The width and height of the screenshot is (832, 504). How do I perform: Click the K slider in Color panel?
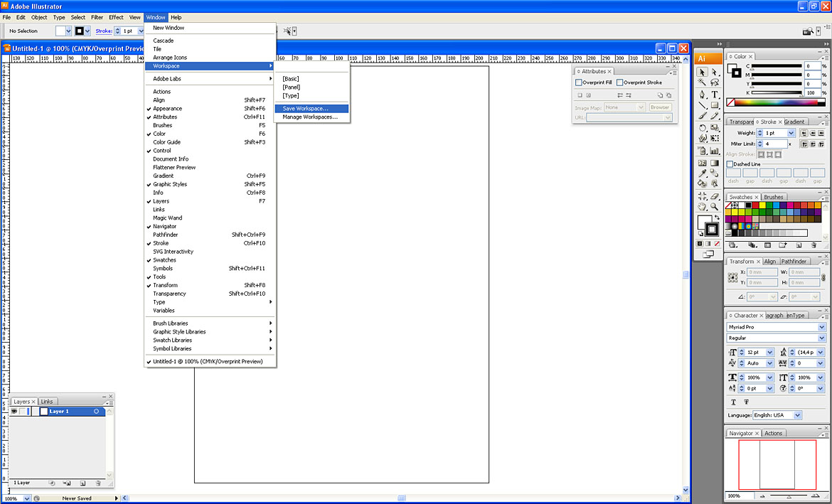[775, 92]
